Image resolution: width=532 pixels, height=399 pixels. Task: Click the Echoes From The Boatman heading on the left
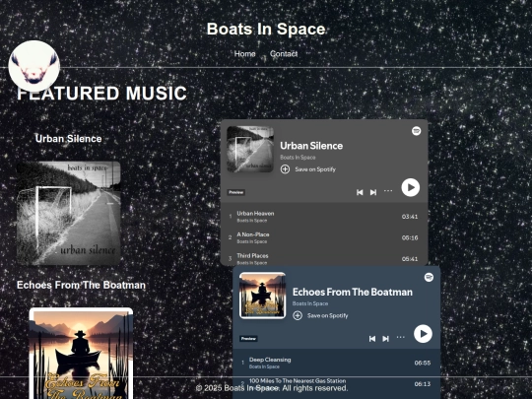[x=81, y=285]
